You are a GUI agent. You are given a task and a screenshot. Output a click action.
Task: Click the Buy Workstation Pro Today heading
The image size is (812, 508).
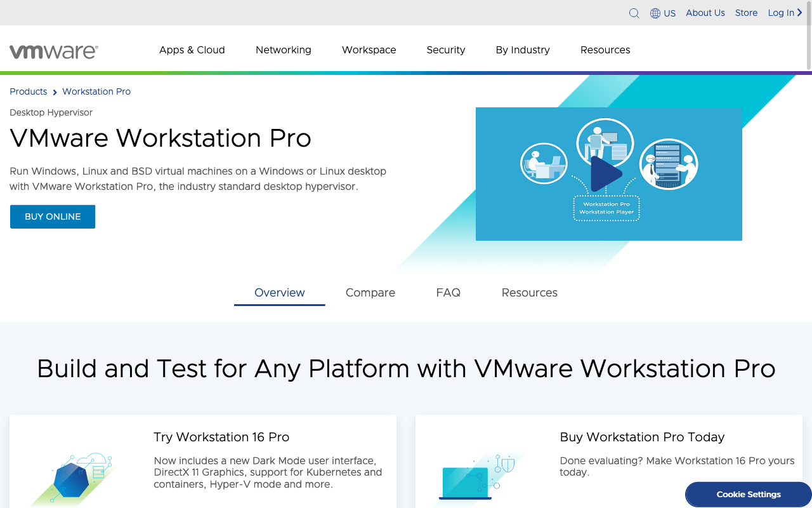642,437
